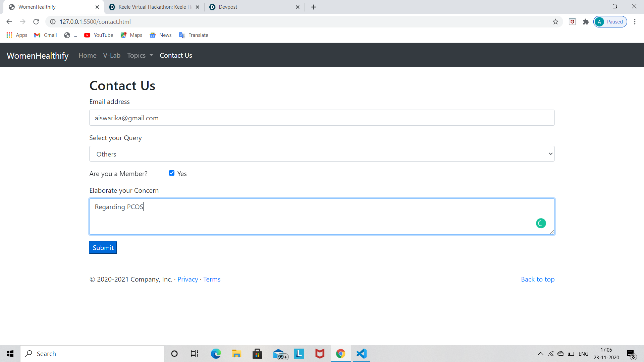Open Visual Studio Code from taskbar
The width and height of the screenshot is (644, 362).
click(361, 354)
